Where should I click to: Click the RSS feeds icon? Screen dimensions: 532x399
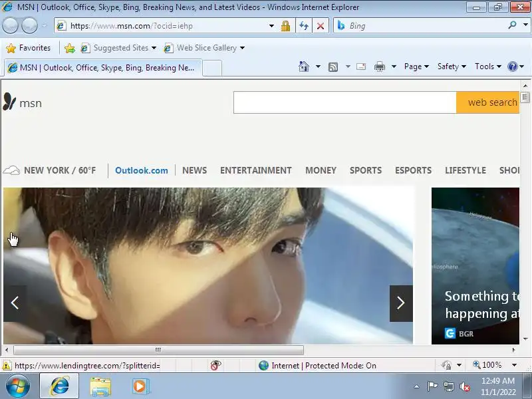(x=333, y=67)
